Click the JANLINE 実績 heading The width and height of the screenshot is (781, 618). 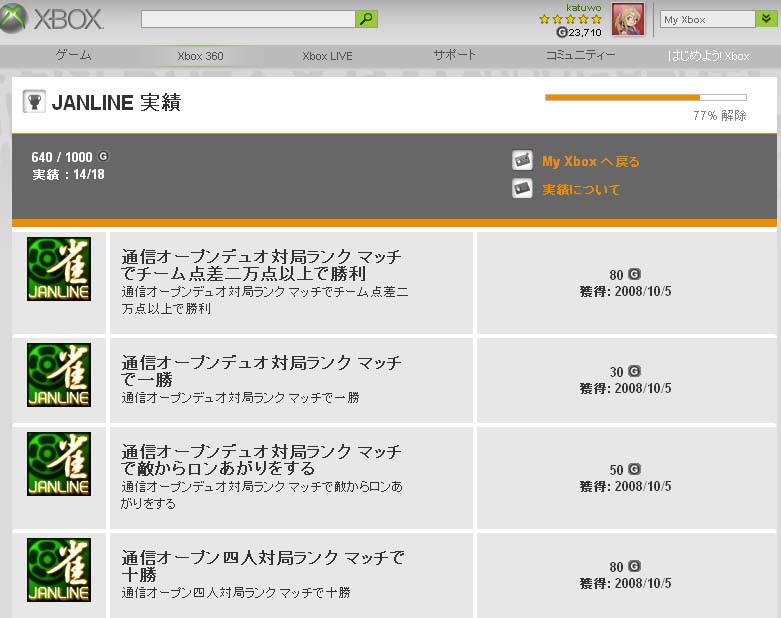pyautogui.click(x=116, y=103)
